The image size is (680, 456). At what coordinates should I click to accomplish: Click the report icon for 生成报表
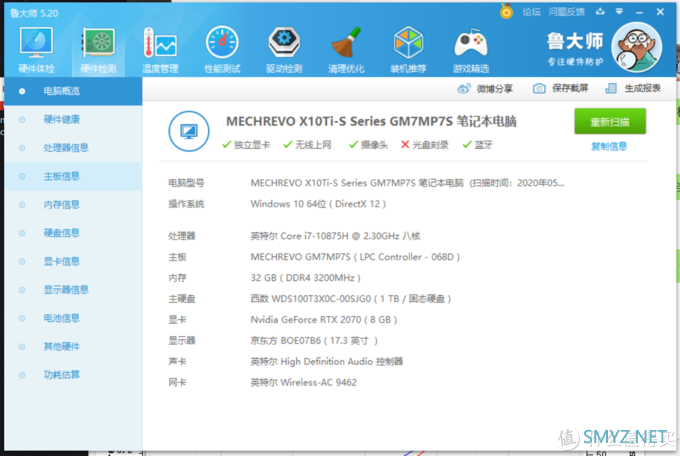(611, 88)
